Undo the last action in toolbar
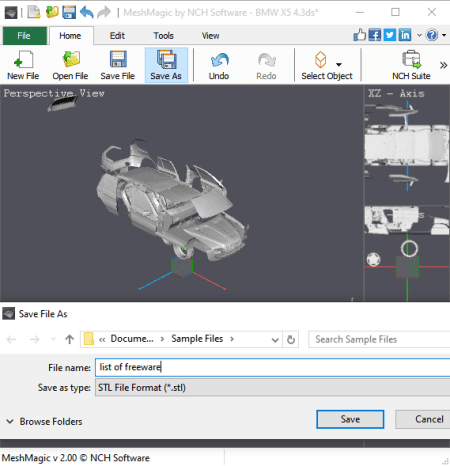This screenshot has height=466, width=450. tap(219, 65)
